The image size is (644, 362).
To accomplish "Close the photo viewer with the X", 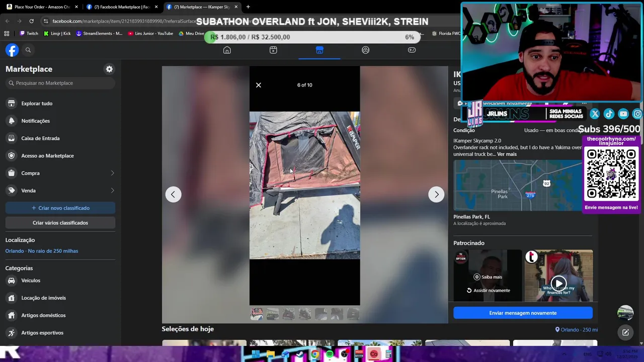I will pos(259,85).
